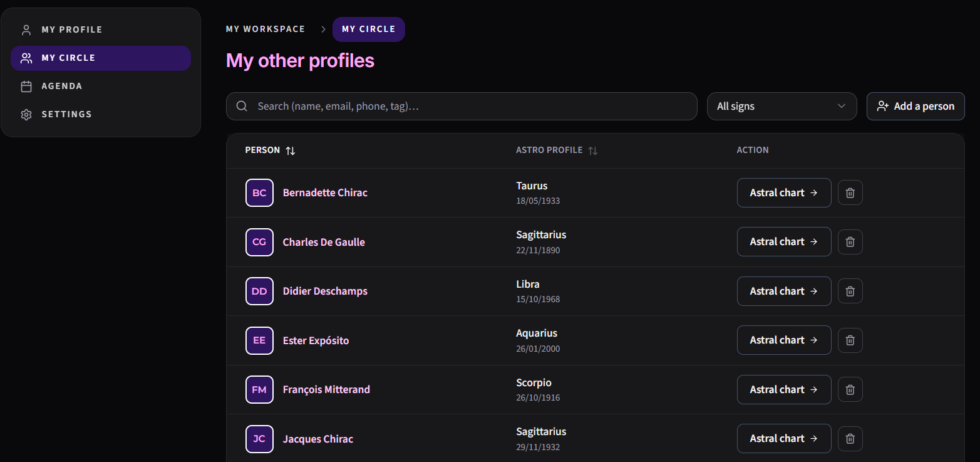Open Bernadette Chirac's profile name

tap(325, 192)
